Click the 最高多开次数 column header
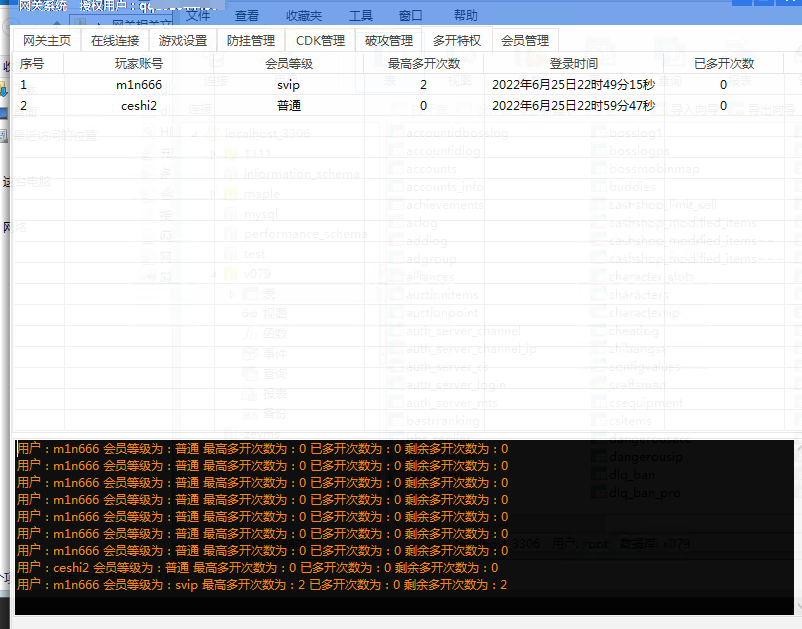The width and height of the screenshot is (802, 629). [x=424, y=63]
